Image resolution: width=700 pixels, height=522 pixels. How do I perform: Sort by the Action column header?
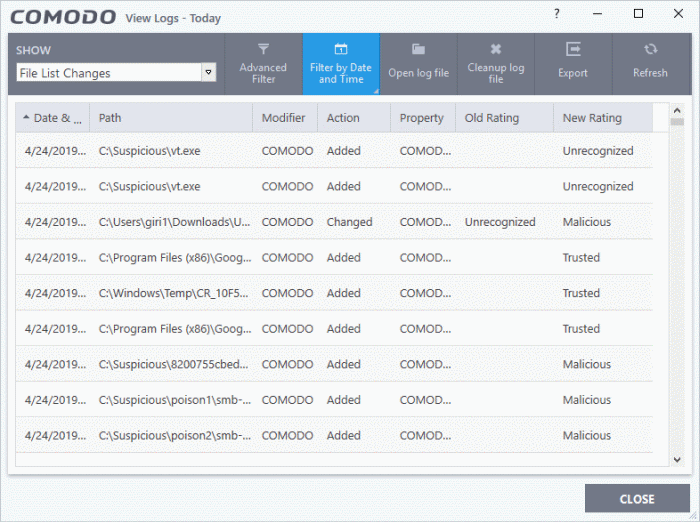point(354,118)
